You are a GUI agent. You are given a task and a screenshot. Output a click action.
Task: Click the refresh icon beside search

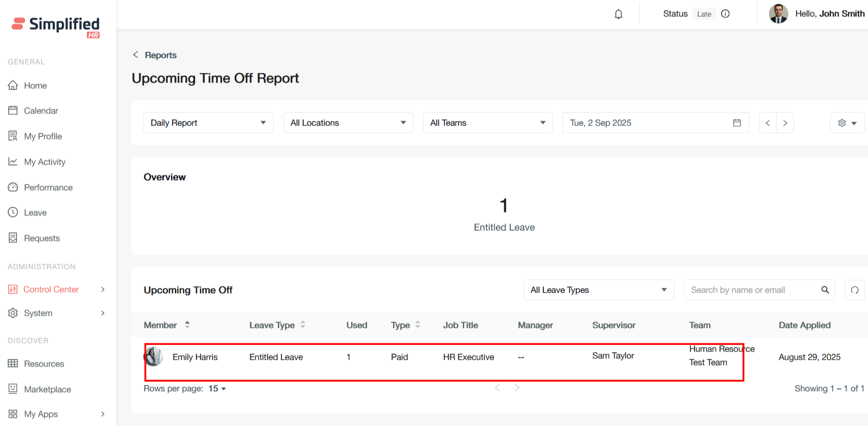click(x=854, y=290)
